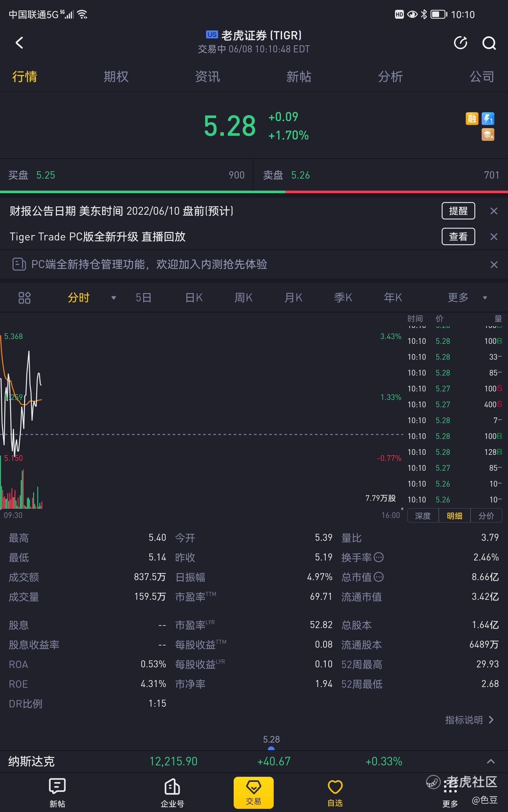The image size is (508, 812).
Task: Open 企业号 in the bottom bar
Action: click(x=172, y=793)
